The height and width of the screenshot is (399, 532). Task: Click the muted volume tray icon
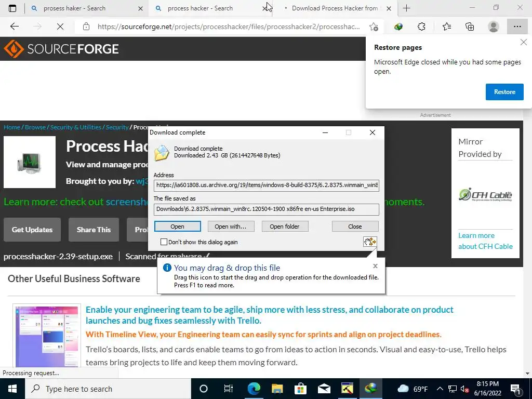[x=464, y=389]
